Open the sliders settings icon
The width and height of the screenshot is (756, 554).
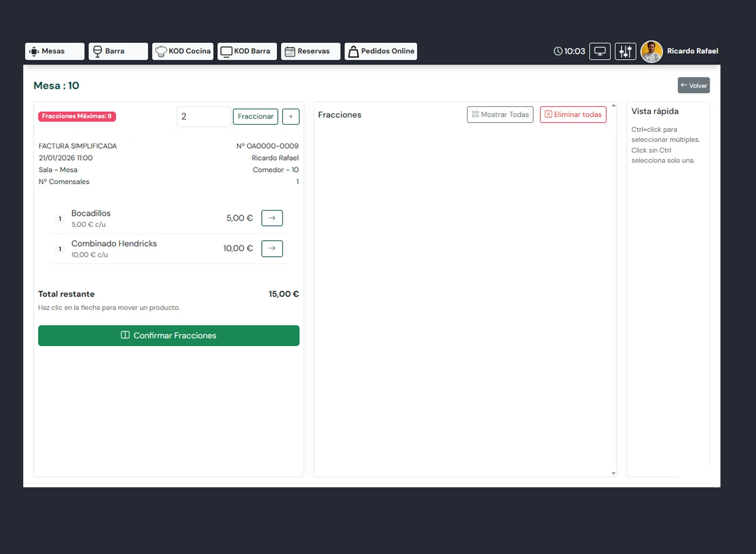pyautogui.click(x=625, y=51)
